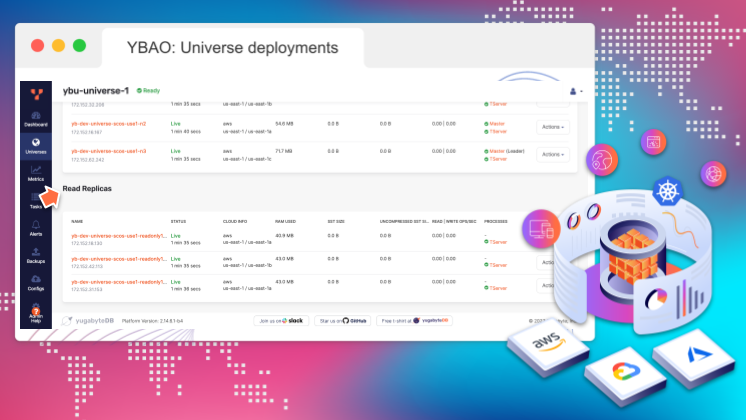Click the YBAO: Universe deployments tab
The image size is (746, 420).
click(233, 48)
